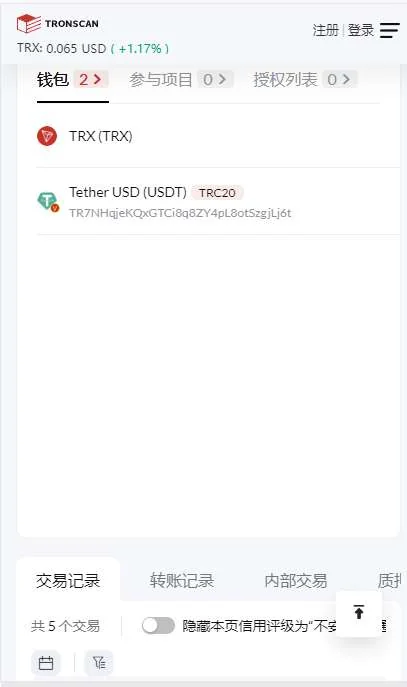Viewport: 407px width, 687px height.
Task: Select the TRX (TRX) wallet row
Action: (x=218, y=136)
